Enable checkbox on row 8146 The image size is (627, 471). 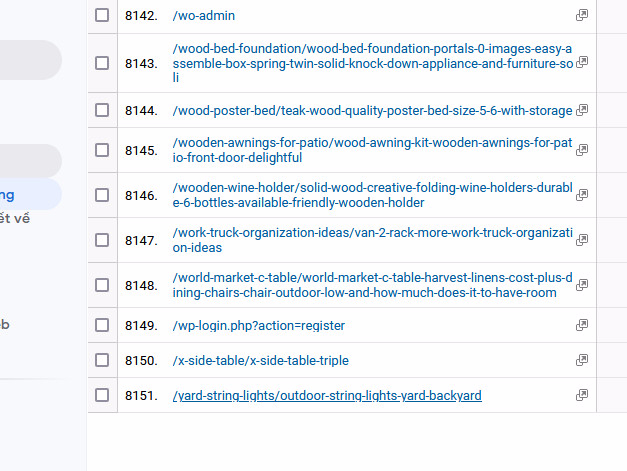[102, 195]
